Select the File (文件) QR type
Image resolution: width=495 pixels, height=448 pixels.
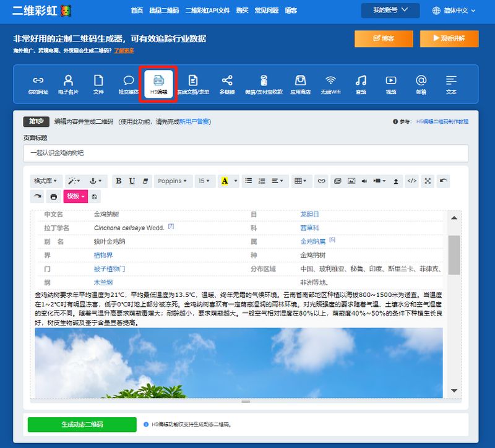(x=98, y=85)
